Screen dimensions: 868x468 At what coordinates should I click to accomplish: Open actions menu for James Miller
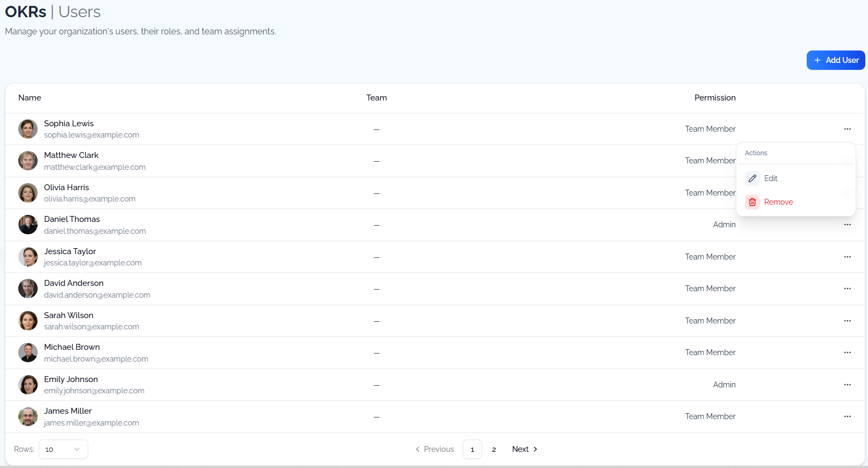847,416
